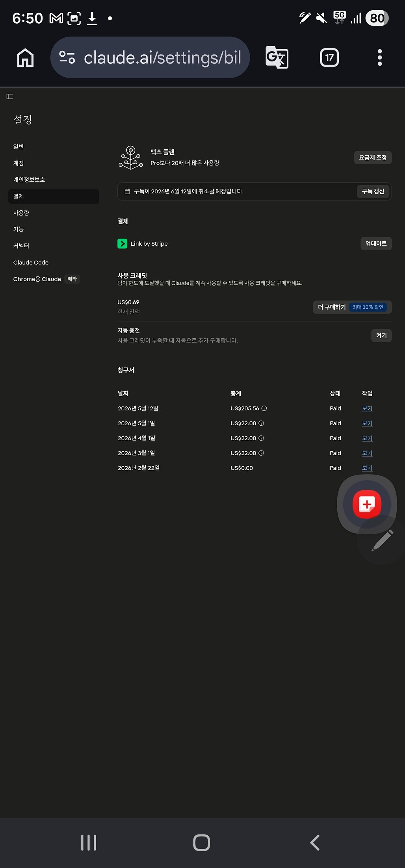Click the 베타 badge beside Chrome용 Claude
This screenshot has width=405, height=868.
[x=72, y=279]
